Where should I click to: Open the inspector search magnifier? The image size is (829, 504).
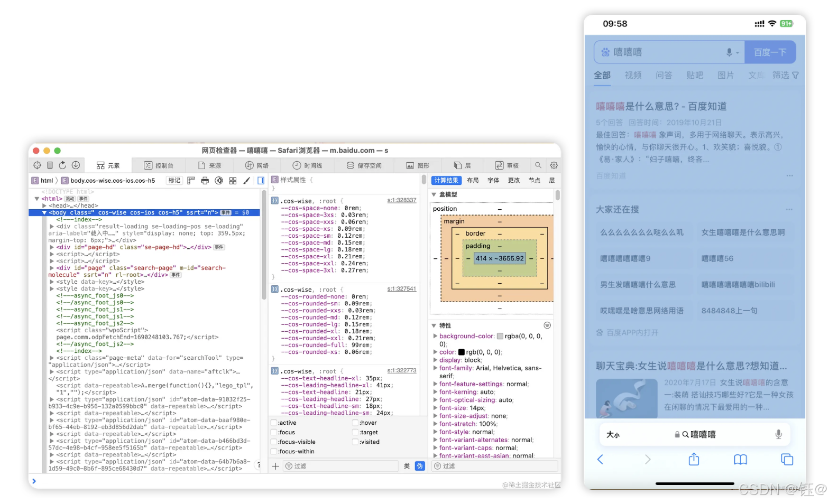(538, 165)
